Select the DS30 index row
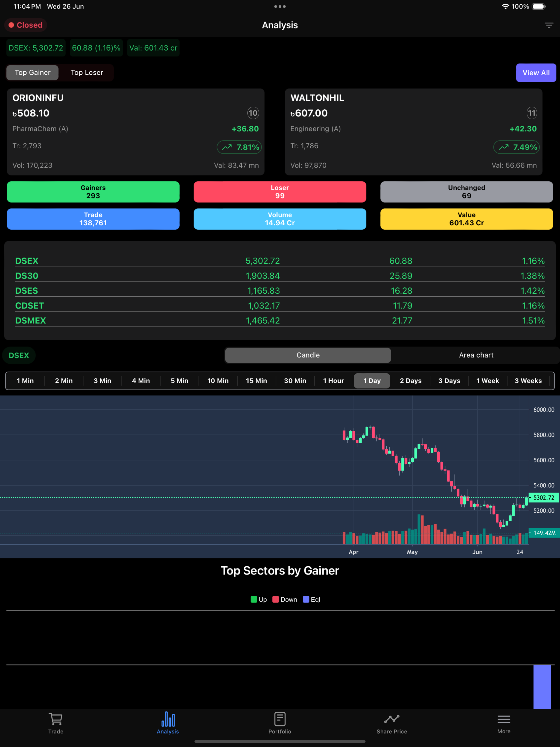Viewport: 560px width, 747px height. (280, 276)
